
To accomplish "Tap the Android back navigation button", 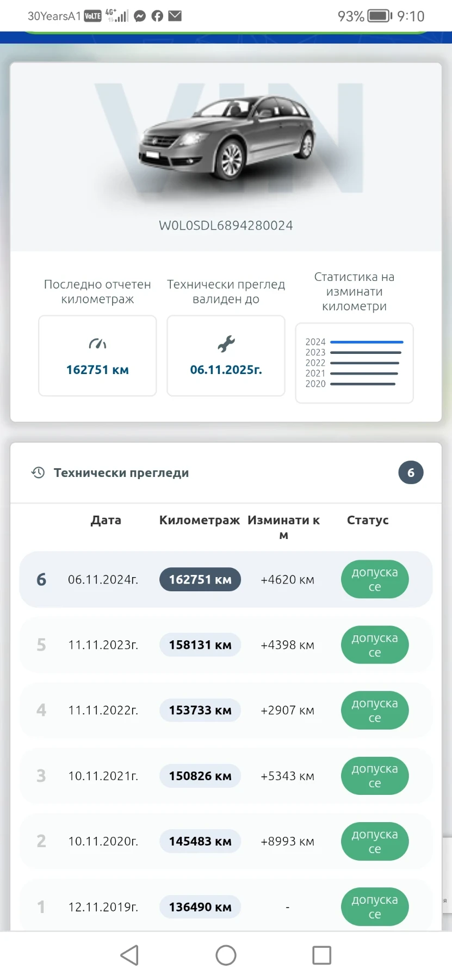I will pyautogui.click(x=129, y=955).
